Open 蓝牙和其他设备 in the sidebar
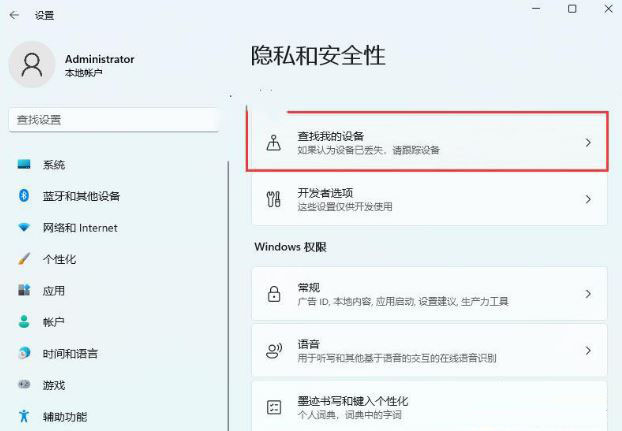 click(x=81, y=196)
